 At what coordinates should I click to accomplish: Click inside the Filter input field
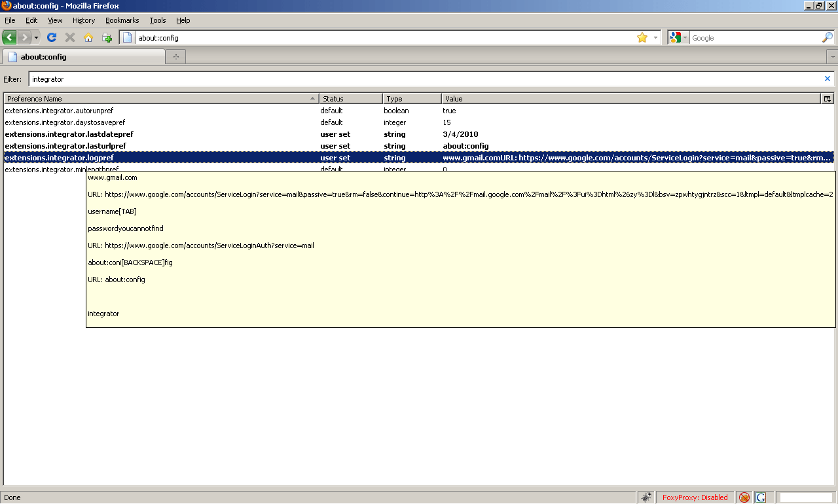[262, 79]
